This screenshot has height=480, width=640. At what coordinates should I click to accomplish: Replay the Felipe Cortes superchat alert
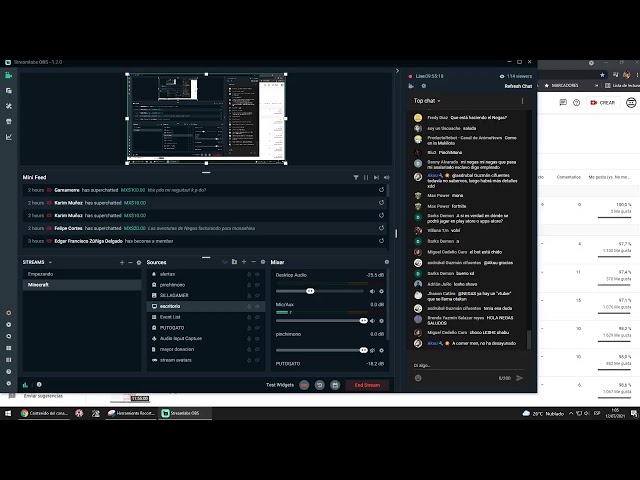[381, 228]
